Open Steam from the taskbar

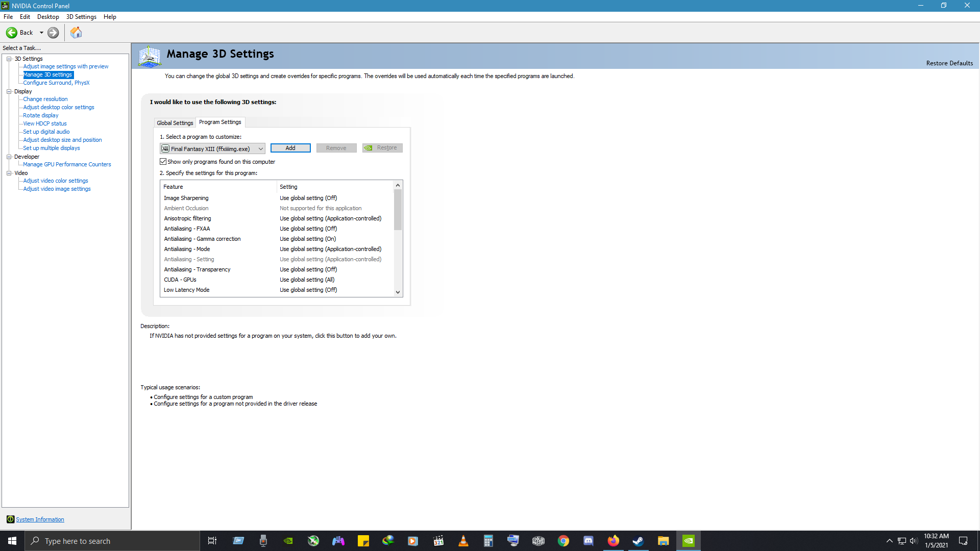point(638,541)
